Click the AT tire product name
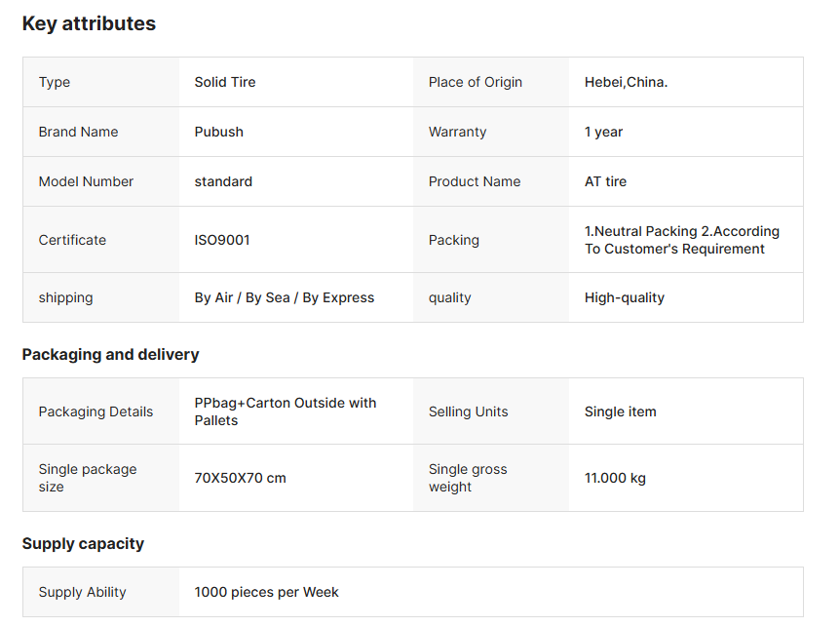Viewport: 840px width, 627px height. click(x=605, y=181)
